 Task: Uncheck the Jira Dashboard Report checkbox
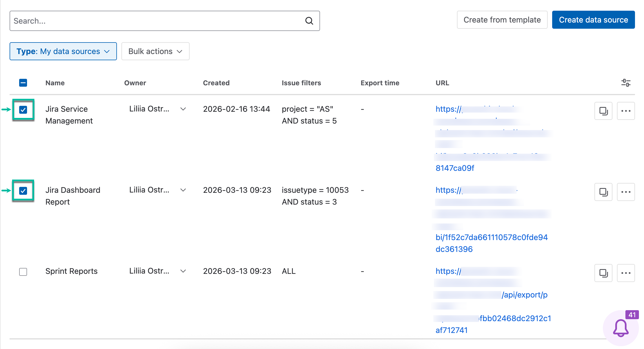(23, 191)
